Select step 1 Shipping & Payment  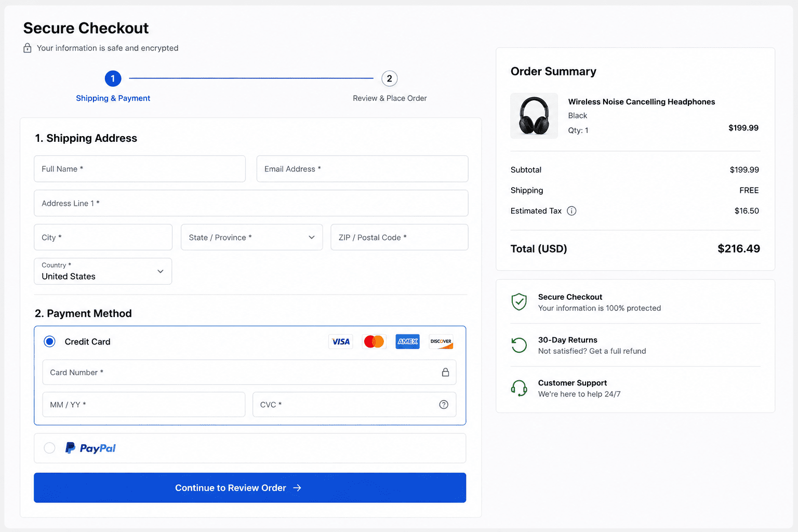tap(113, 78)
